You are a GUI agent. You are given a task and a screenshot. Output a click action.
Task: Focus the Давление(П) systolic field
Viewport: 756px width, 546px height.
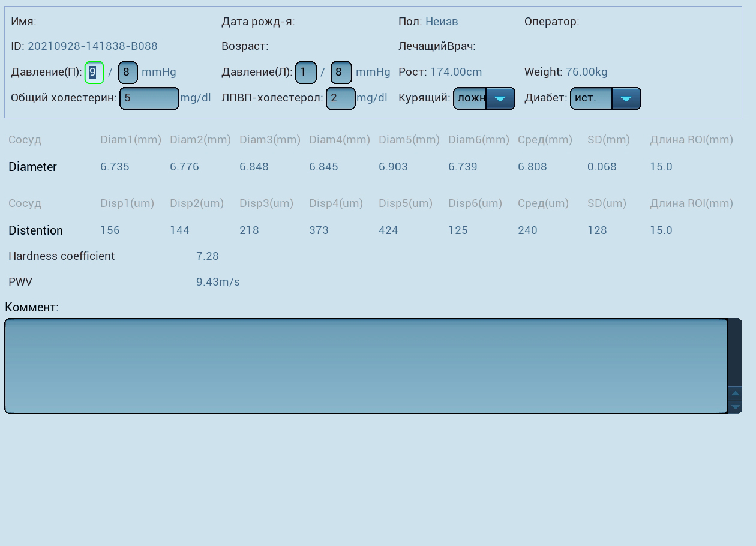tap(94, 73)
